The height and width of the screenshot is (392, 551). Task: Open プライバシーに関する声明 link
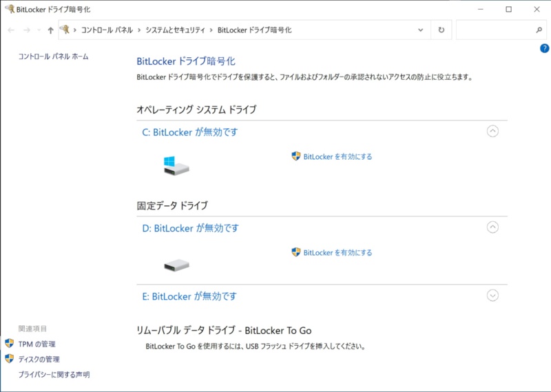click(54, 375)
